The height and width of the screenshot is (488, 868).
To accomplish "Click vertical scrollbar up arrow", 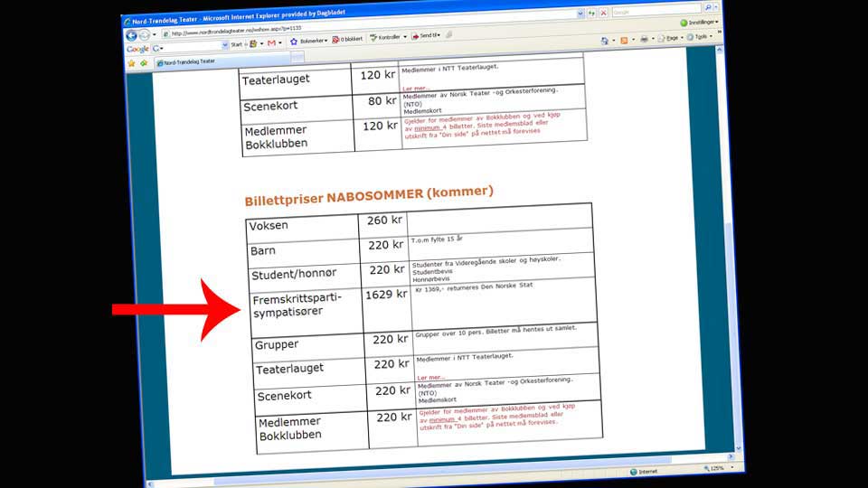I will (x=719, y=49).
